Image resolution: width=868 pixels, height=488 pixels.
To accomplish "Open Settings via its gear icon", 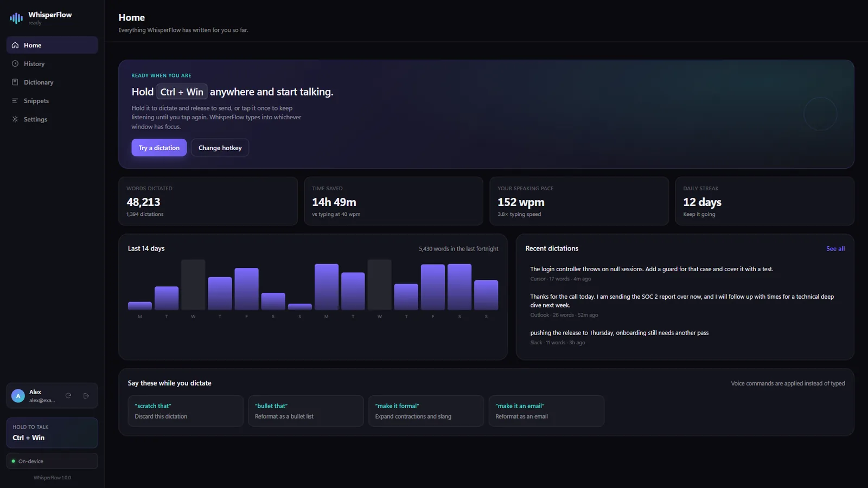I will click(15, 119).
